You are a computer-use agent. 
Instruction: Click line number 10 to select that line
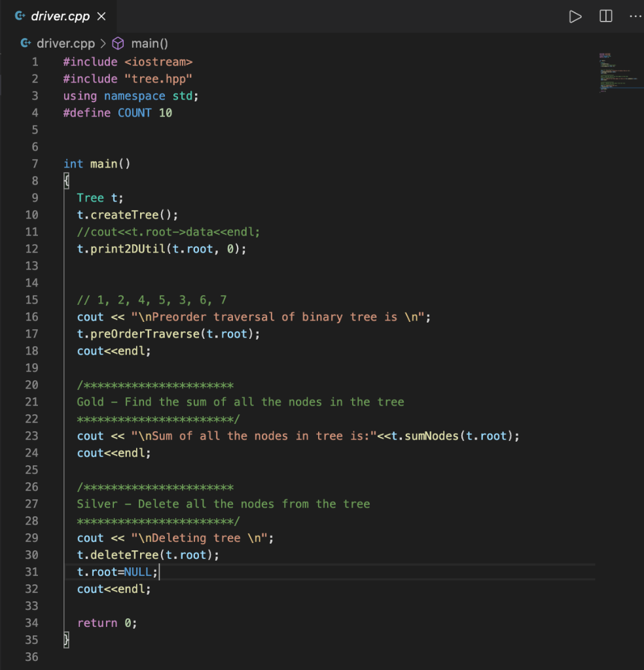[32, 215]
